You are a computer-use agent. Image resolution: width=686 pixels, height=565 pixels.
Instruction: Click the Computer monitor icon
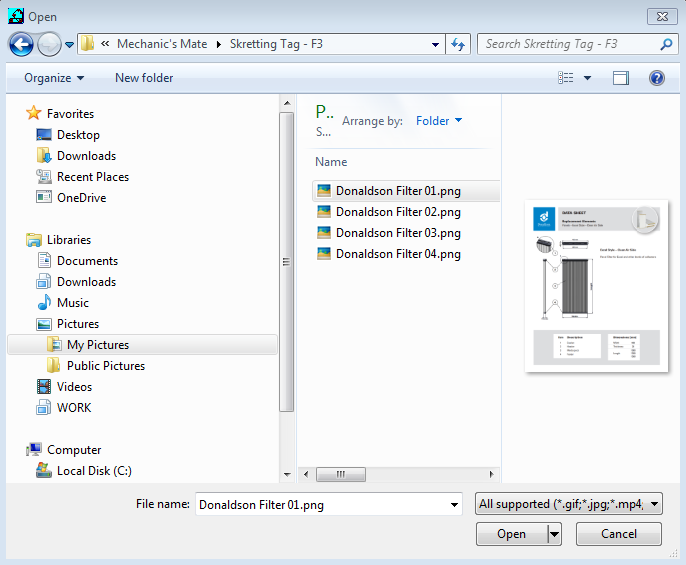[x=34, y=449]
